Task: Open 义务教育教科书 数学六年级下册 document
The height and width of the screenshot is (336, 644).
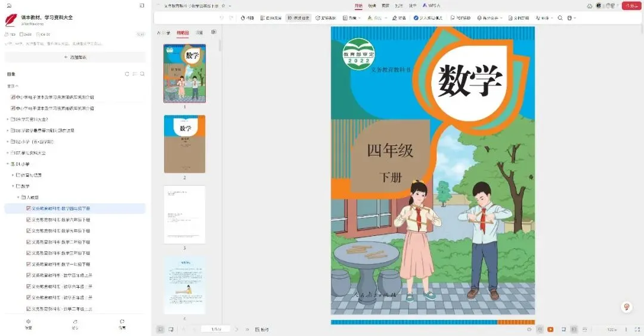Action: [58, 219]
